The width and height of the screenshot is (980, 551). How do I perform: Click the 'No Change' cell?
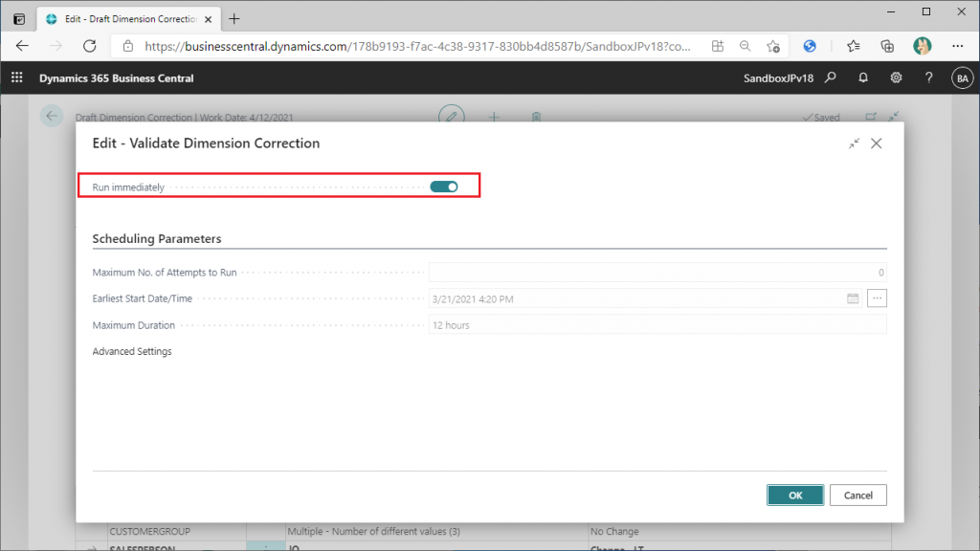[x=739, y=531]
